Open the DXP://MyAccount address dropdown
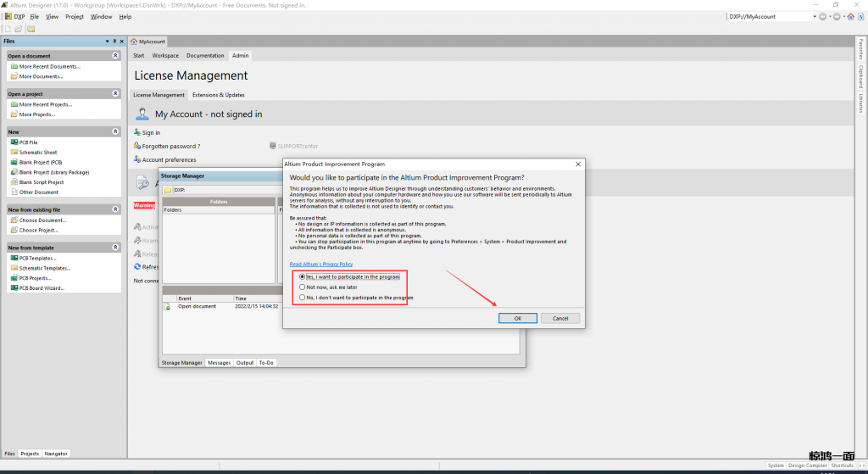Image resolution: width=868 pixels, height=474 pixels. [815, 16]
